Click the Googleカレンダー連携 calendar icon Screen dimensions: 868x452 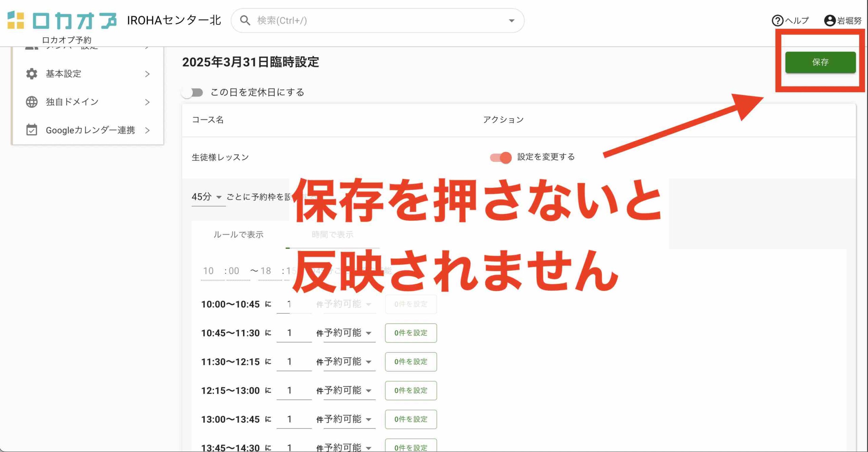pos(32,130)
